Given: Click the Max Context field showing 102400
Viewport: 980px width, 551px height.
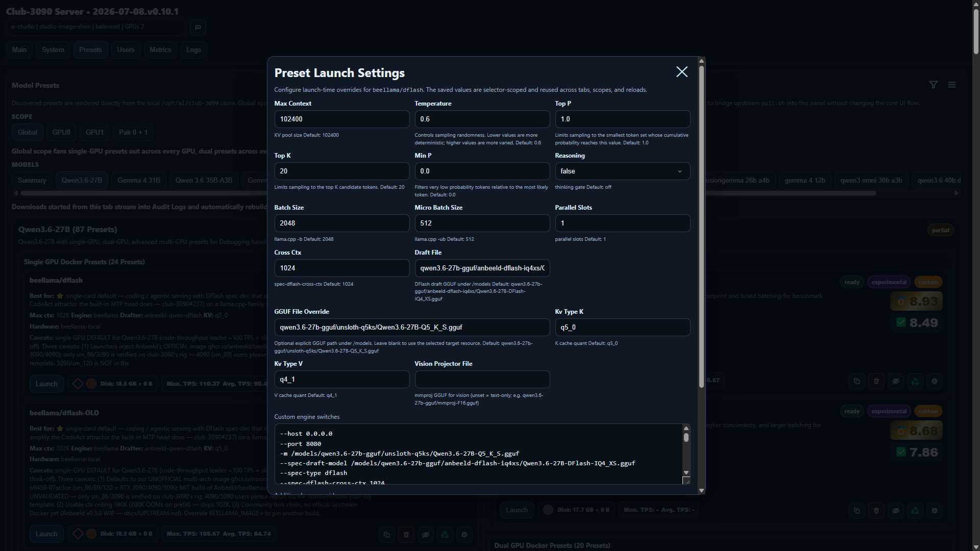Looking at the screenshot, I should click(x=341, y=119).
